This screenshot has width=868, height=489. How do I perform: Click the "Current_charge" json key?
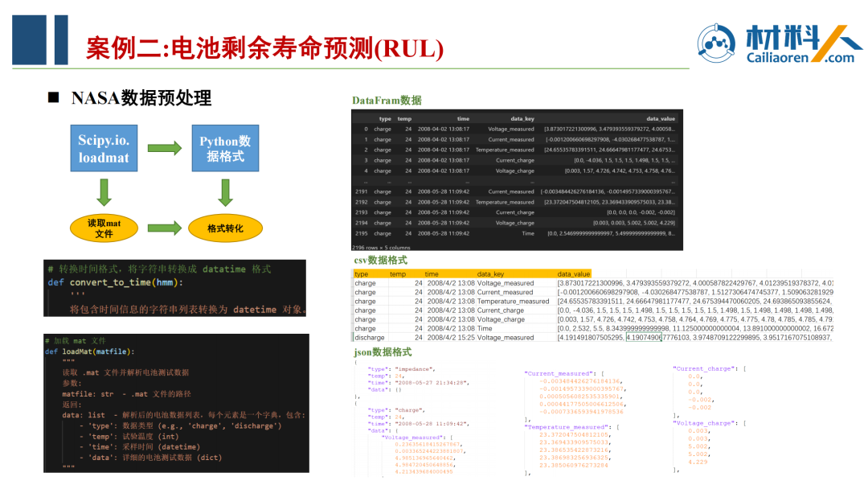(x=705, y=368)
